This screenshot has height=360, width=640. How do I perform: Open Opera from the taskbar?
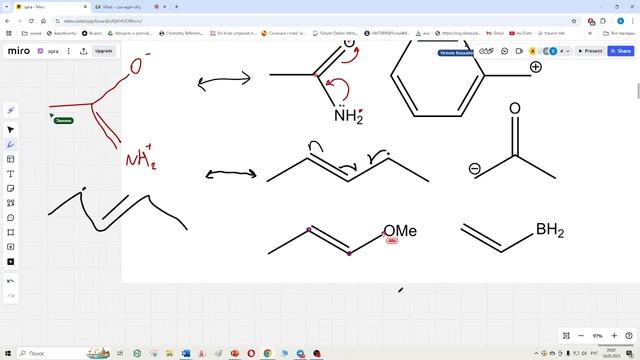point(251,353)
